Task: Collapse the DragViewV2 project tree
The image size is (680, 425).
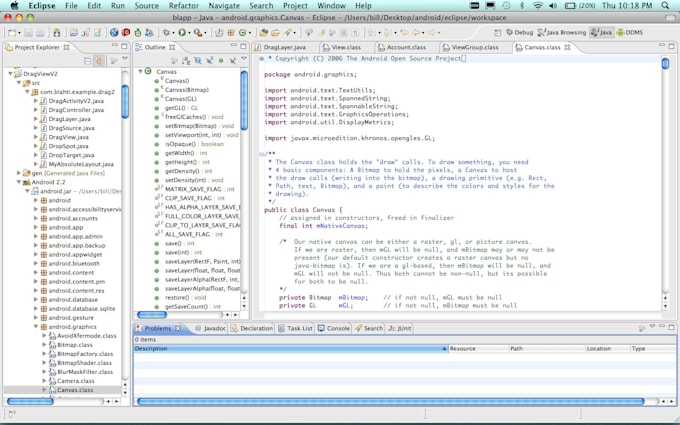Action: click(x=7, y=73)
